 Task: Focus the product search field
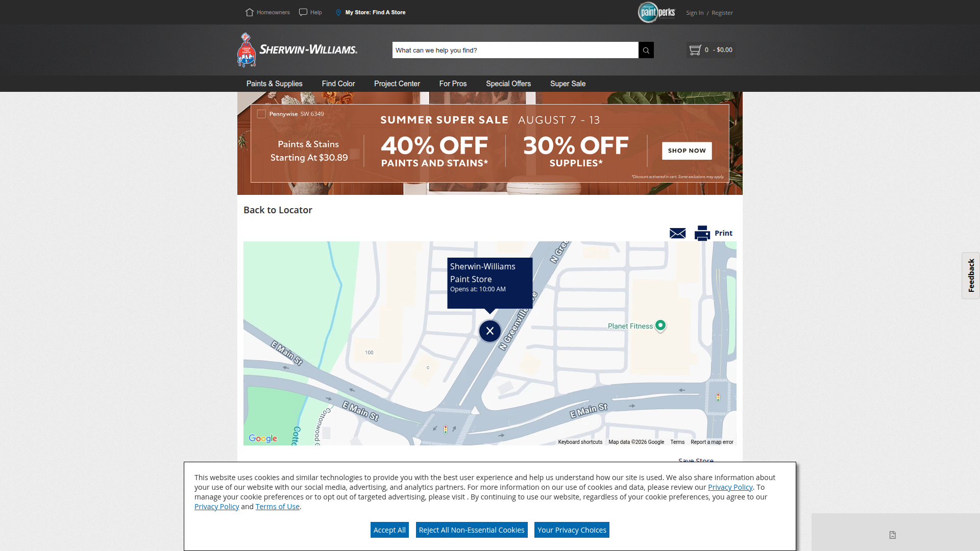[x=516, y=50]
